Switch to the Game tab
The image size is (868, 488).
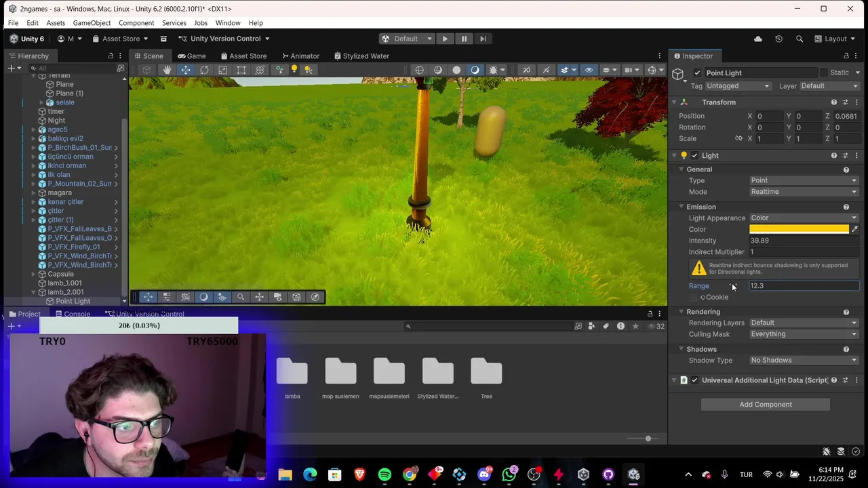point(192,56)
